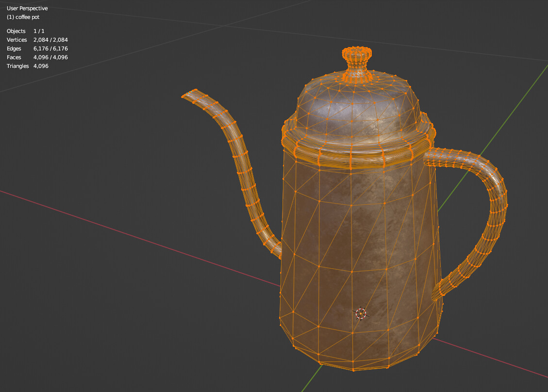The width and height of the screenshot is (548, 392).
Task: Click the 3D cursor on the pot body
Action: point(360,314)
